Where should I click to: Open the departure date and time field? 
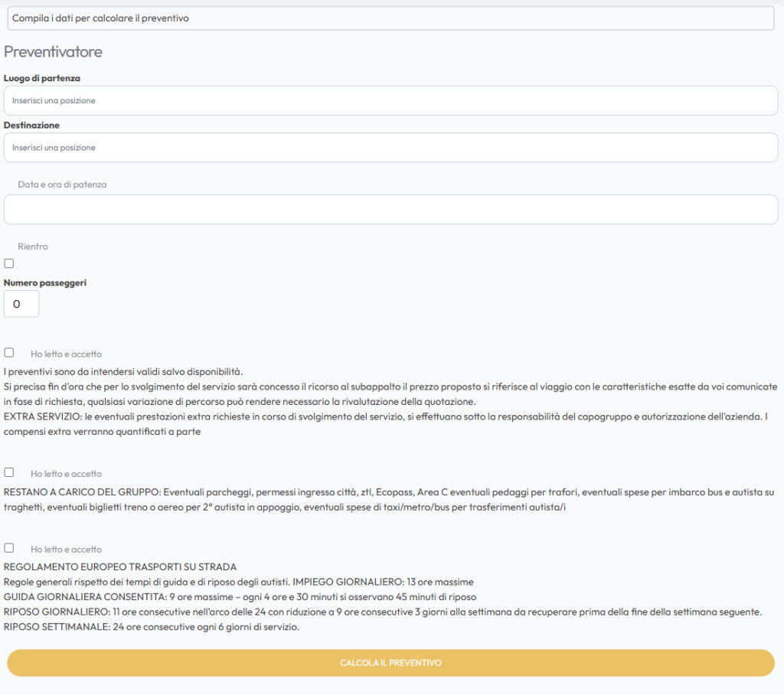click(390, 210)
